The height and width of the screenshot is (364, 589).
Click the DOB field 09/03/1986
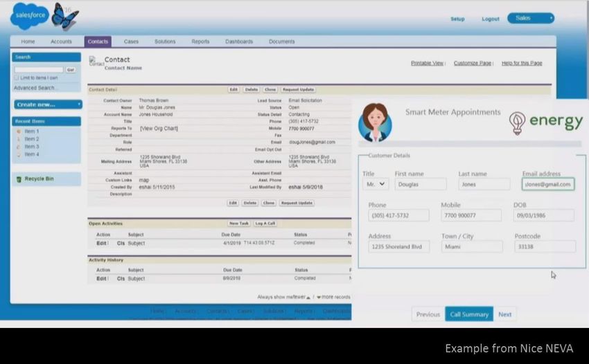543,215
